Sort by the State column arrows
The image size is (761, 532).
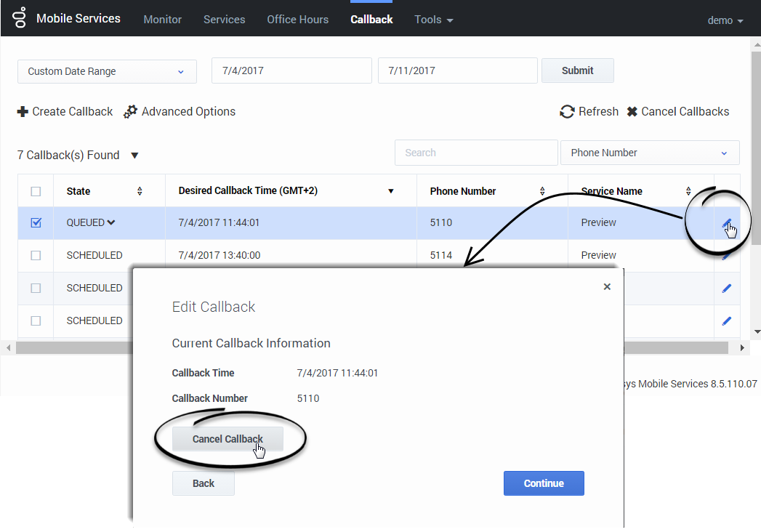click(140, 191)
